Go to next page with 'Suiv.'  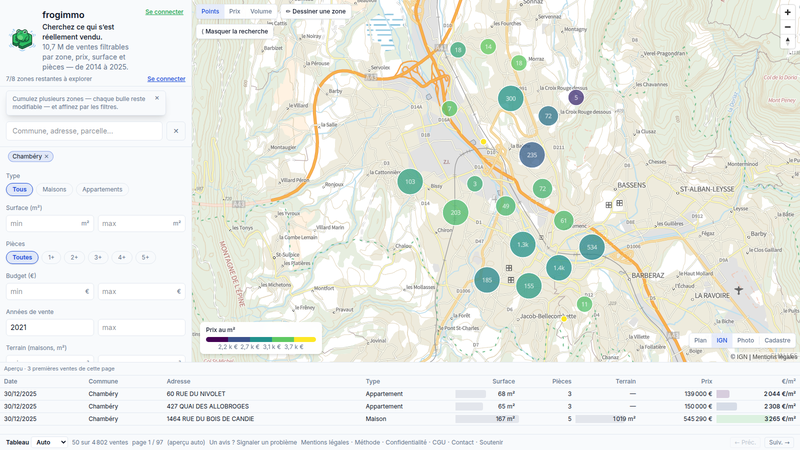pos(779,442)
